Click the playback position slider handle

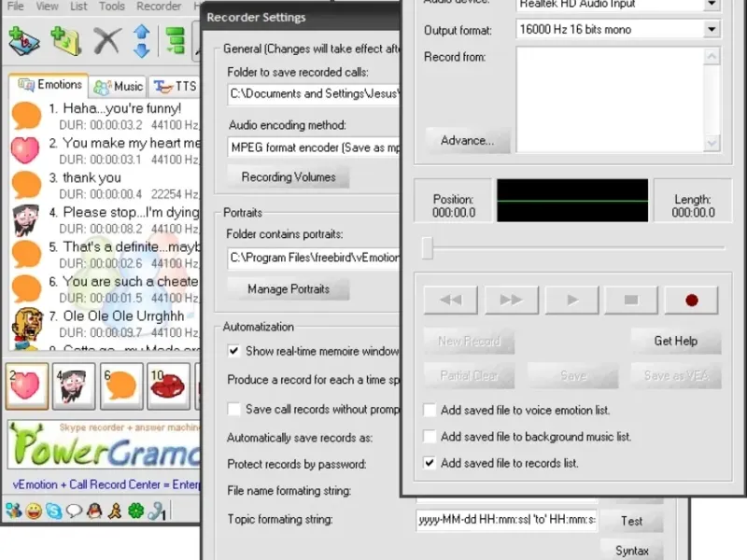coord(428,248)
